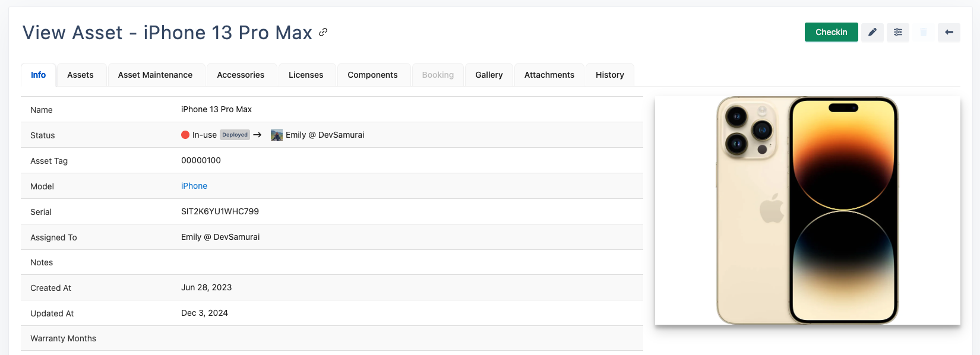Open the Gallery tab
Screen dimensions: 980x355
[x=489, y=75]
